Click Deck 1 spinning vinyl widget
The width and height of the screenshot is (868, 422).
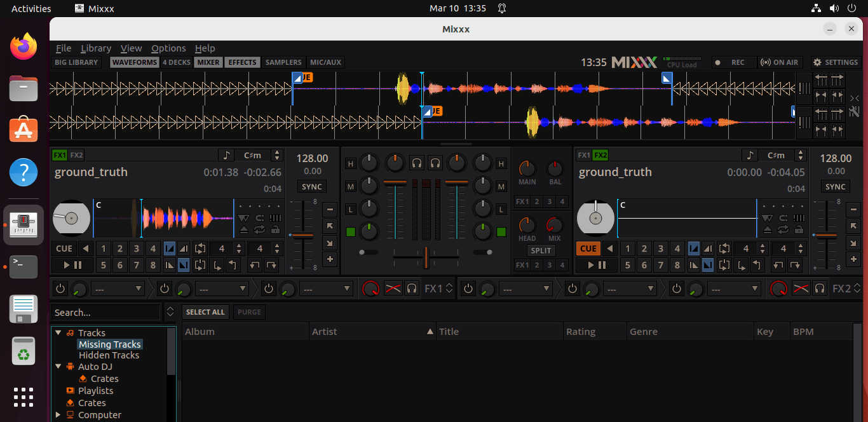point(71,219)
